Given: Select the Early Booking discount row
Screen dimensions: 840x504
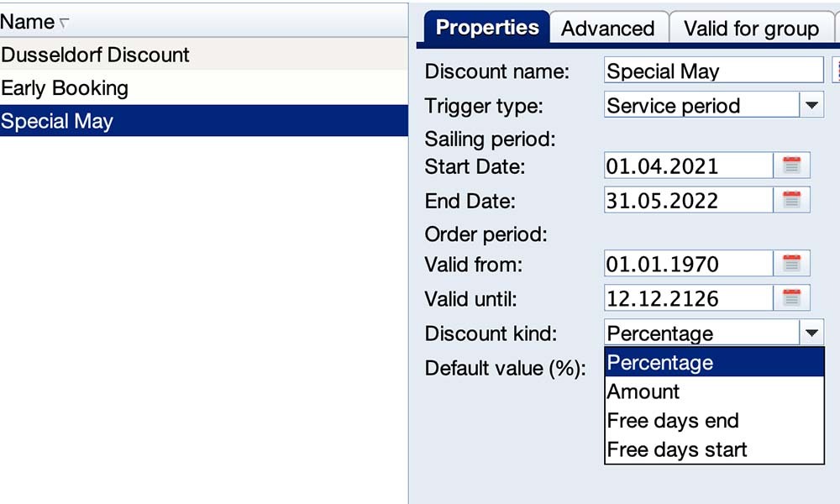Looking at the screenshot, I should click(65, 88).
